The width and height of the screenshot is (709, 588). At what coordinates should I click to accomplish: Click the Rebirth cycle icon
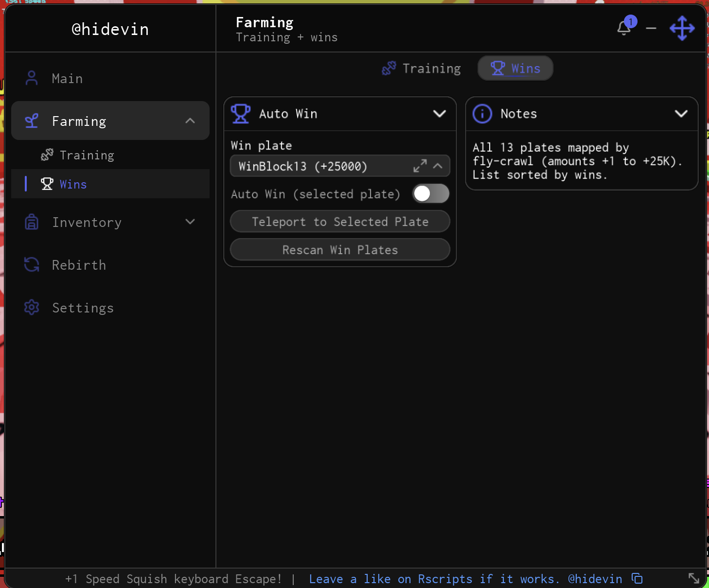pos(32,265)
